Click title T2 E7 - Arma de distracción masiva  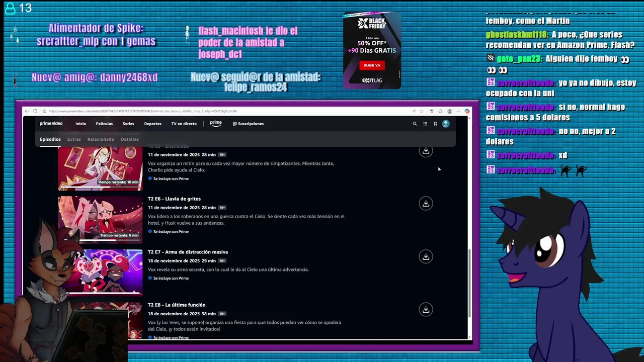pyautogui.click(x=188, y=252)
